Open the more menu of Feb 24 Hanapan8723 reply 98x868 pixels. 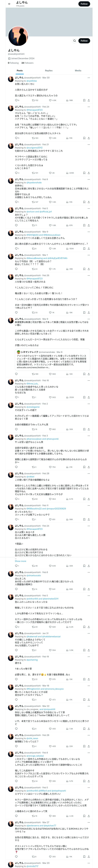89,107
